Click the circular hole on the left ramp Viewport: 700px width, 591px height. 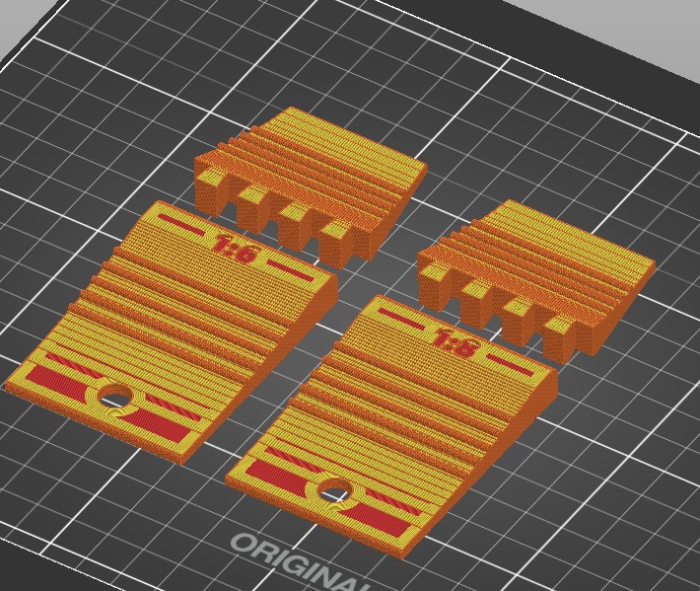(114, 396)
